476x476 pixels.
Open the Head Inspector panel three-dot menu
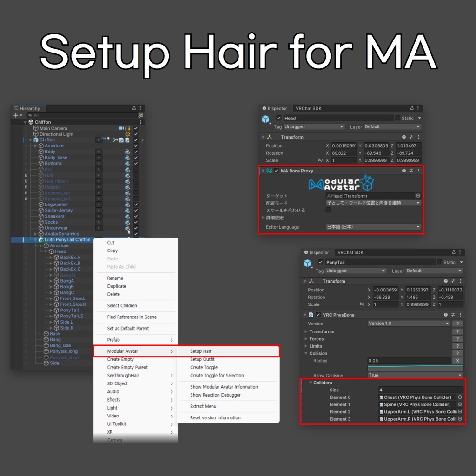pyautogui.click(x=418, y=108)
